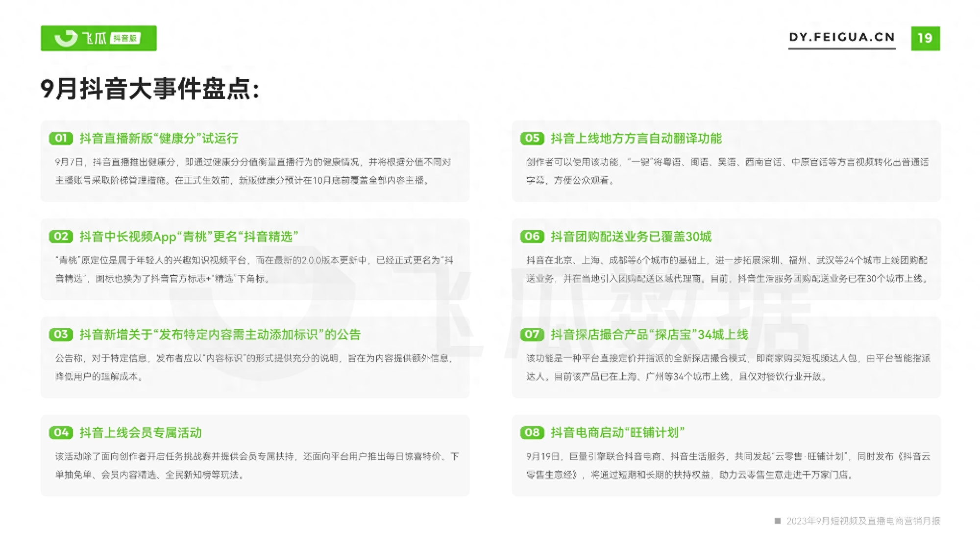Click the green 08 number badge
Viewport: 980px width, 551px height.
[532, 433]
